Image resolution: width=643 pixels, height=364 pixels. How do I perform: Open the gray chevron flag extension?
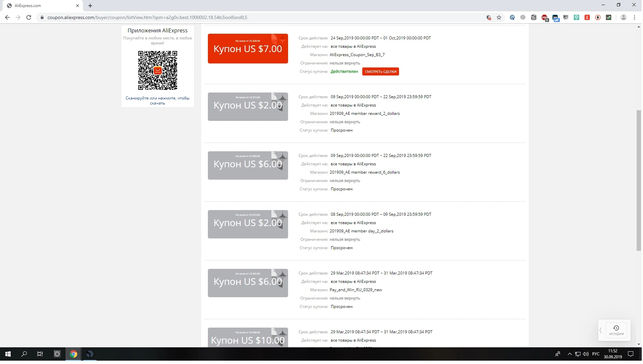click(566, 17)
